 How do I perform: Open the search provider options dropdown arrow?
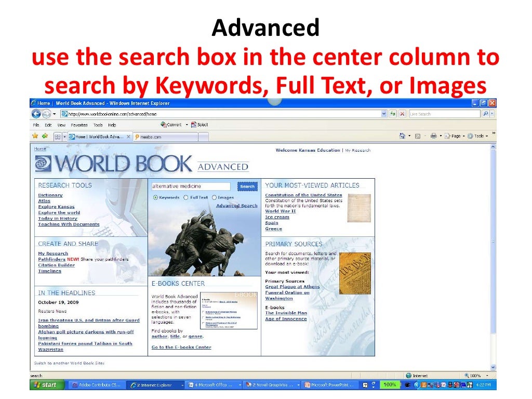click(x=492, y=114)
